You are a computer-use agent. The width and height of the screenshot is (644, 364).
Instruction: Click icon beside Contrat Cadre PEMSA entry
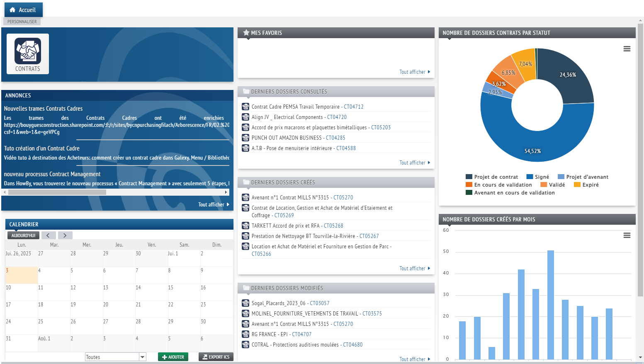[x=245, y=107]
